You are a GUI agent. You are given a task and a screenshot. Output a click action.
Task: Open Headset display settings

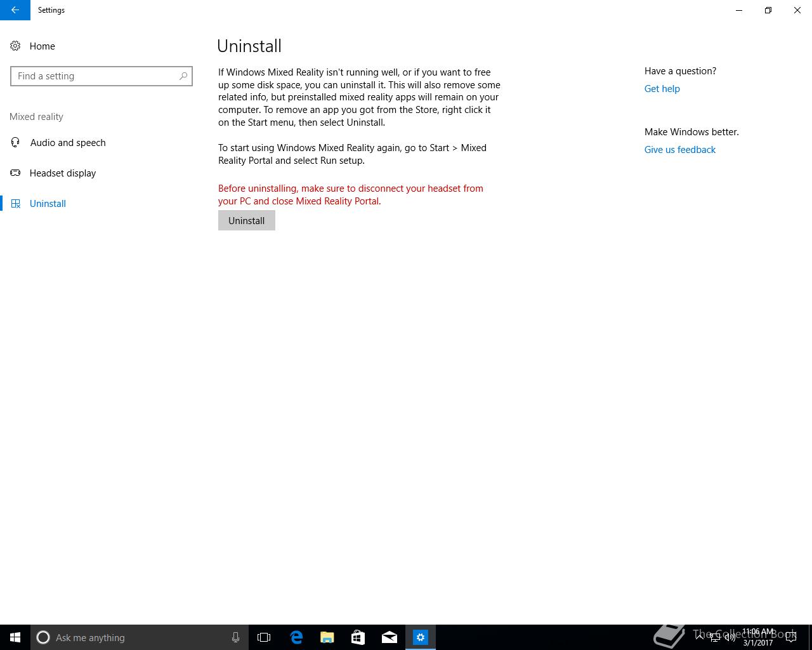(63, 173)
